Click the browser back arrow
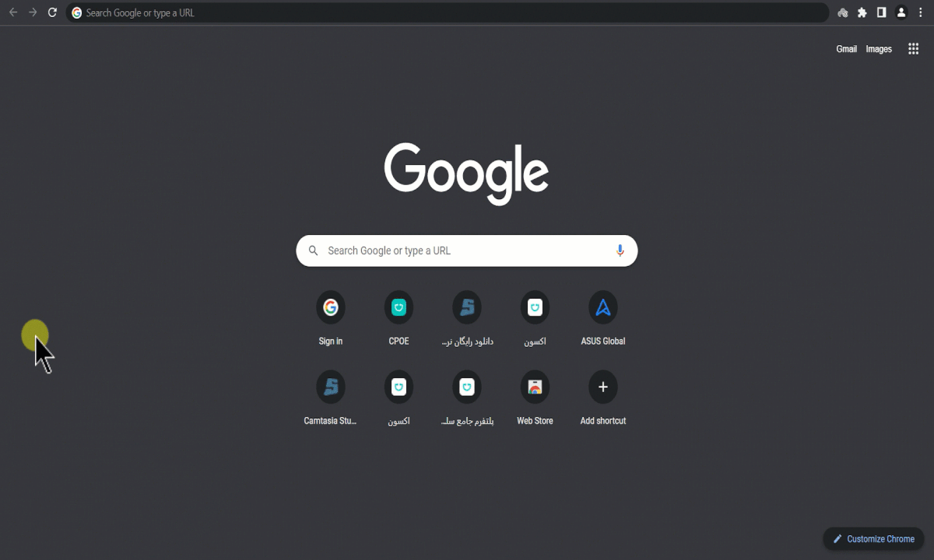The width and height of the screenshot is (934, 560). (x=13, y=12)
